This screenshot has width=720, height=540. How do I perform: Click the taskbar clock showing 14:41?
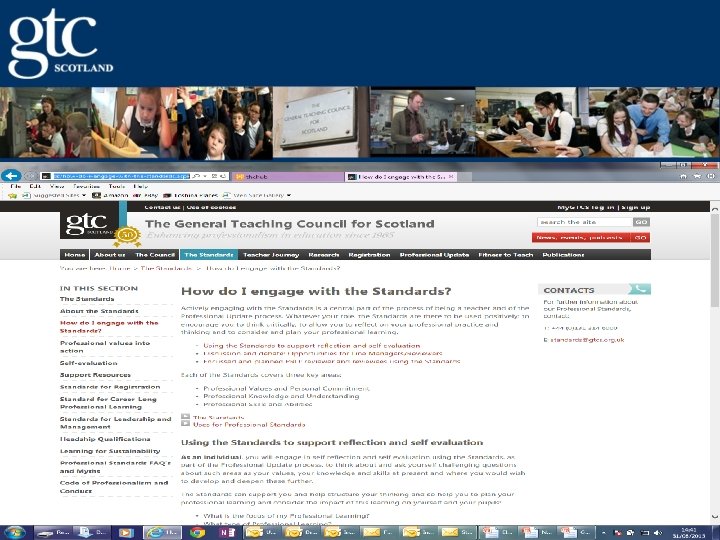pyautogui.click(x=689, y=533)
